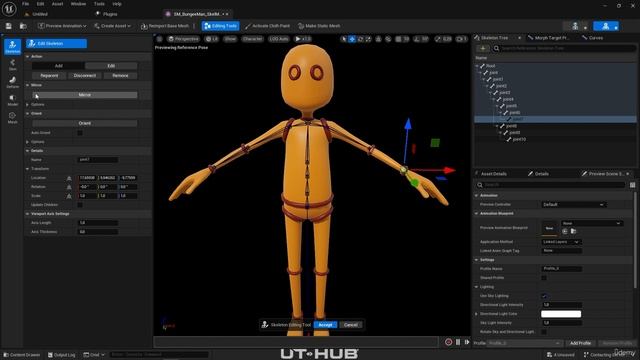The image size is (640, 360).
Task: Toggle the coordinate system globe icon
Action: click(378, 39)
